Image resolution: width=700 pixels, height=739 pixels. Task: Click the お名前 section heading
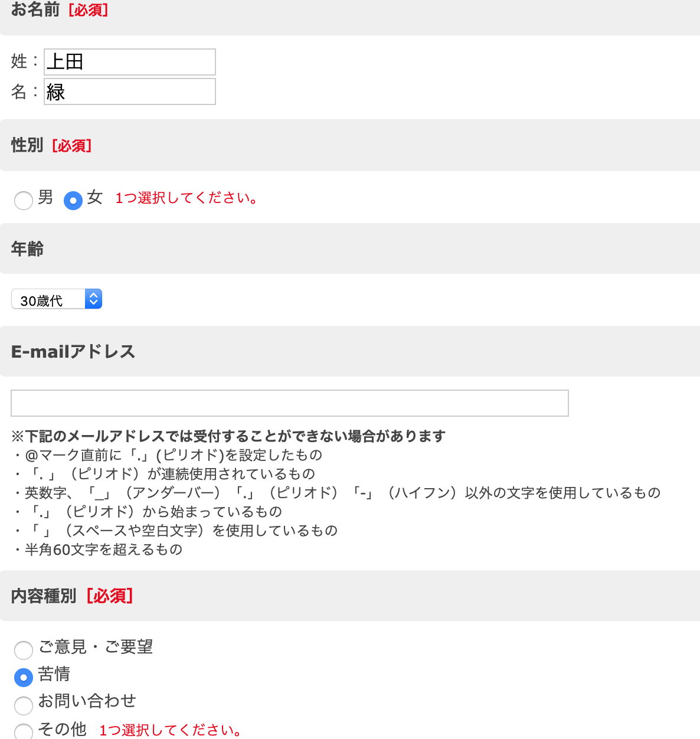(x=35, y=10)
